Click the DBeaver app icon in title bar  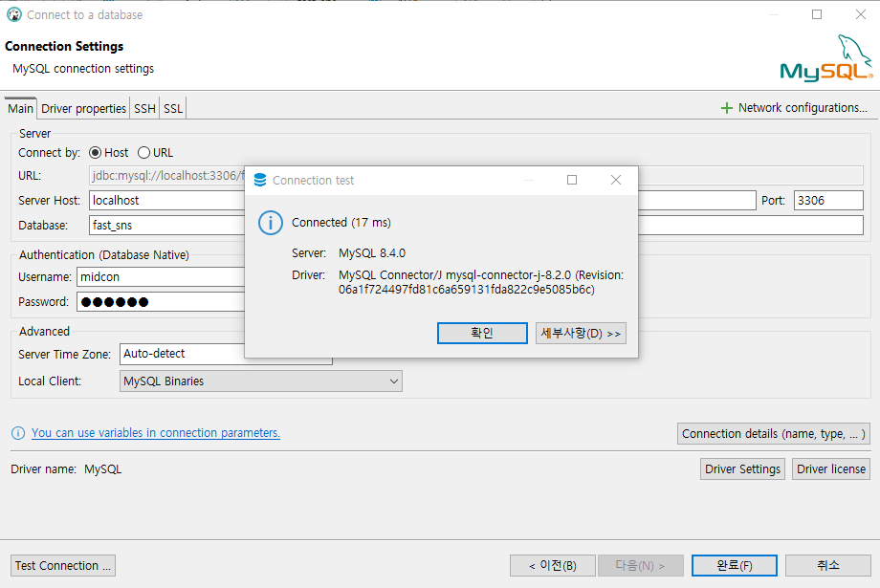13,14
